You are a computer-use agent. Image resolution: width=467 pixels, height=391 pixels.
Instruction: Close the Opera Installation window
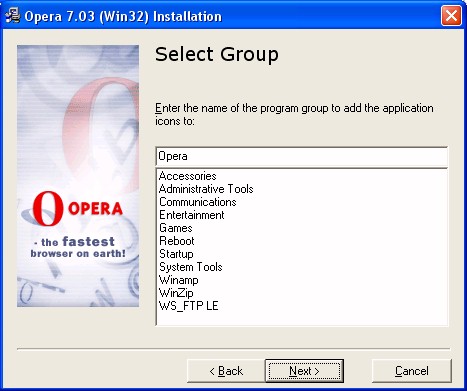pos(451,16)
